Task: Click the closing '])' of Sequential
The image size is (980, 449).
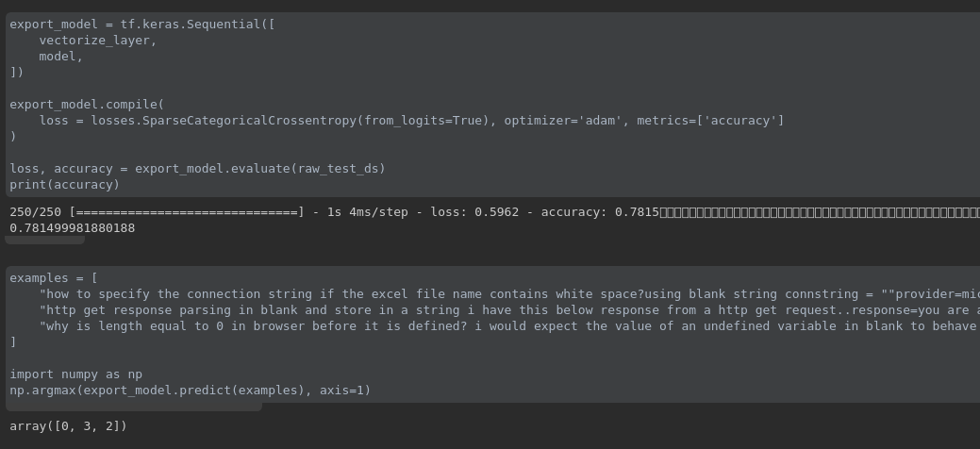Action: 17,73
